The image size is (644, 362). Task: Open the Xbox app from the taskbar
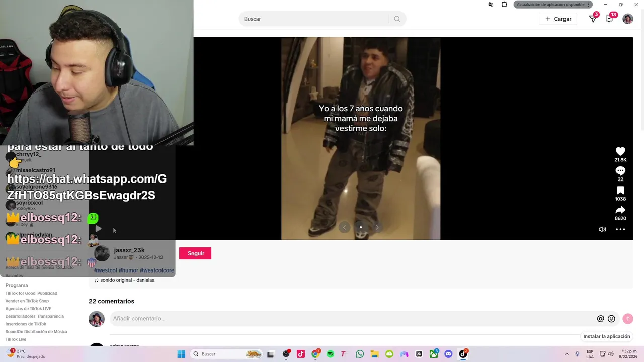point(434,354)
